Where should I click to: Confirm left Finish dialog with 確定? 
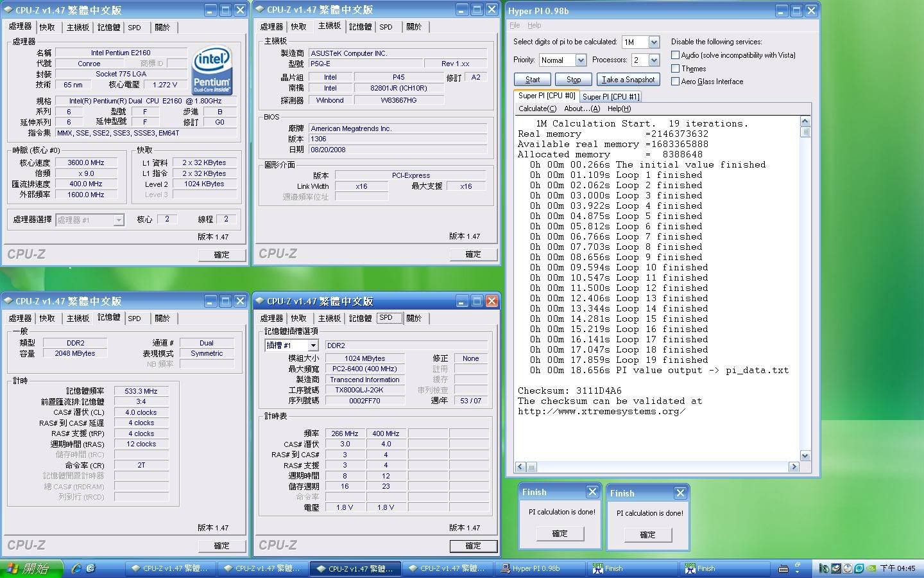coord(560,534)
